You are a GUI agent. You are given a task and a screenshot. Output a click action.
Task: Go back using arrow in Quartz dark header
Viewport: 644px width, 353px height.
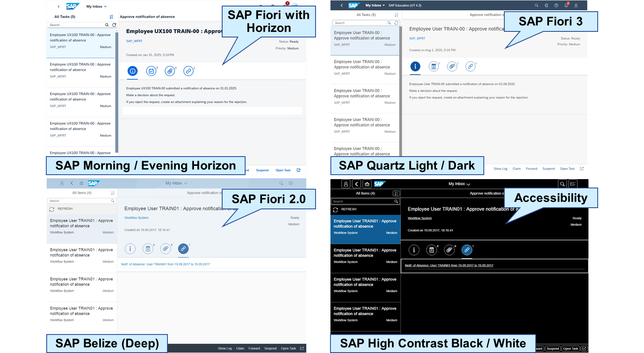342,5
